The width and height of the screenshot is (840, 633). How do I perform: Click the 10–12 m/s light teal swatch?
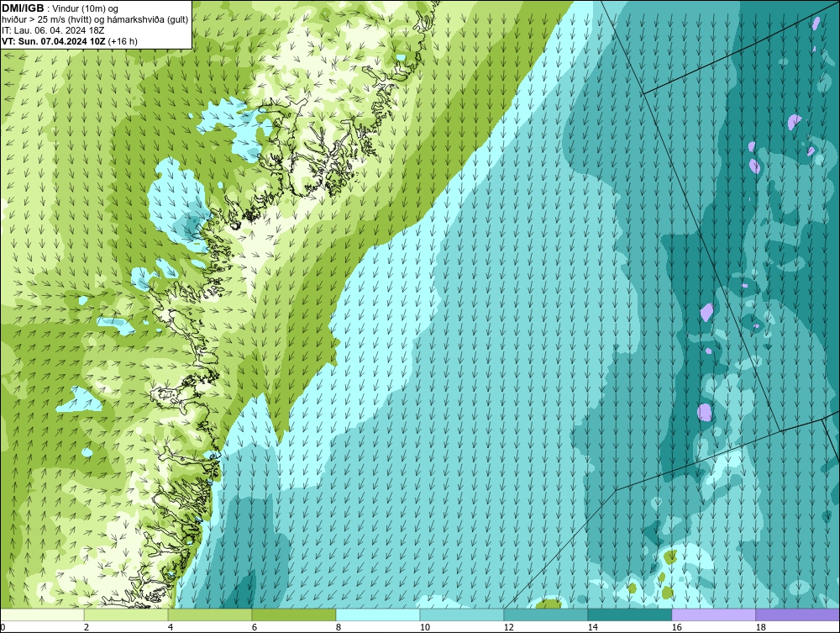pyautogui.click(x=462, y=615)
